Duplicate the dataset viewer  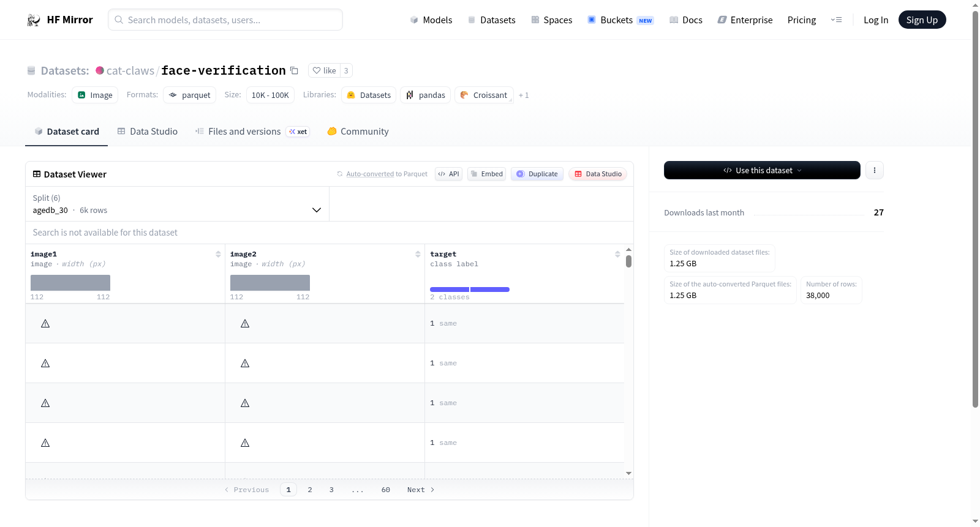coord(537,174)
